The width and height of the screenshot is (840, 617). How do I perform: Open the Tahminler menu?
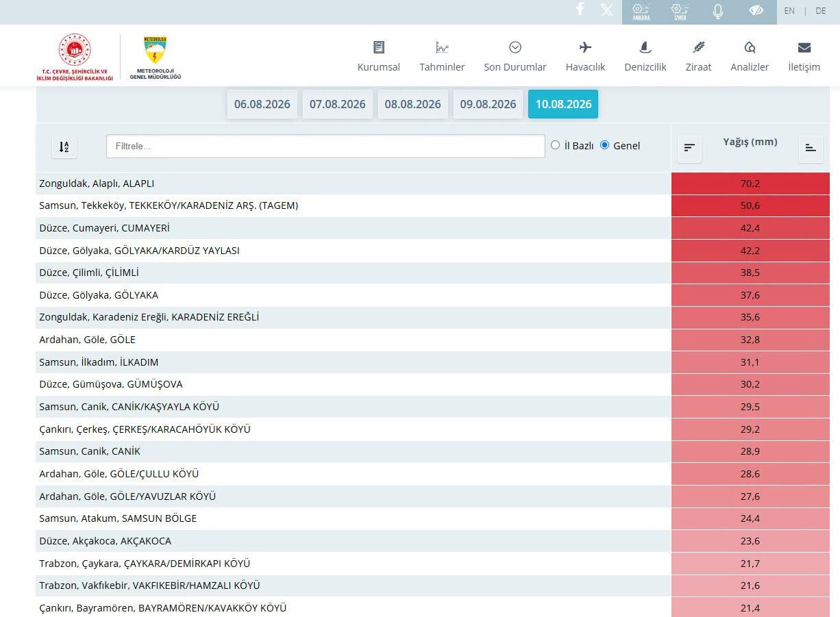tap(442, 67)
